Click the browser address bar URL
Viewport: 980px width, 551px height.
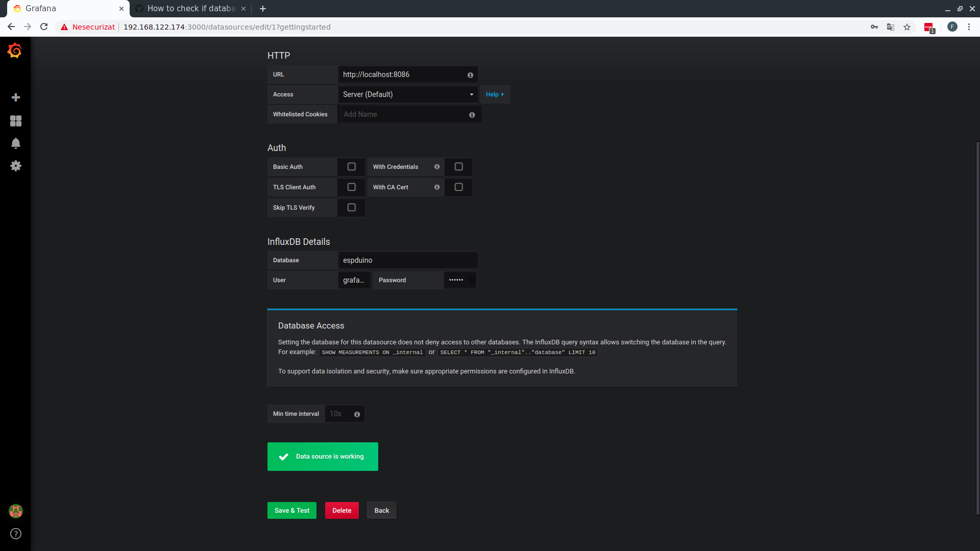227,27
